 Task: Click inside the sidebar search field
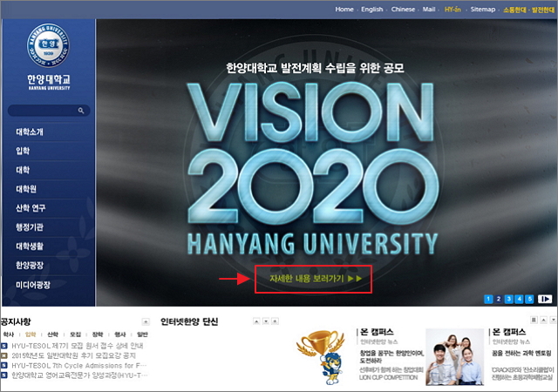pos(42,111)
